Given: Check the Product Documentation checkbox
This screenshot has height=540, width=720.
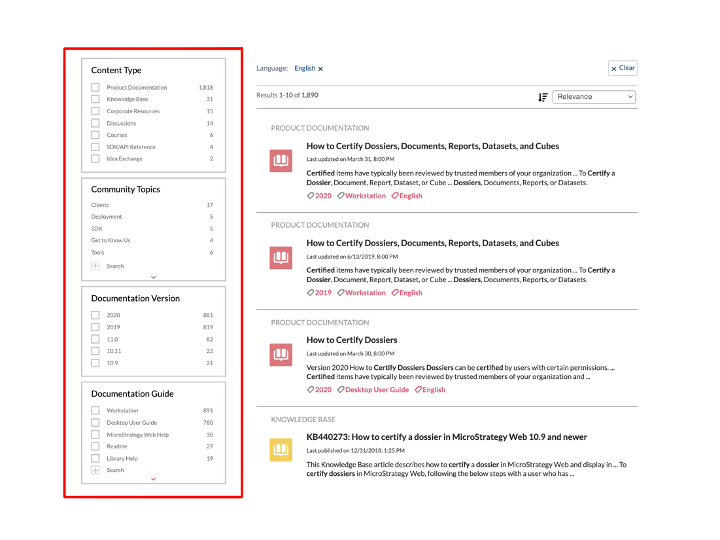Looking at the screenshot, I should [x=96, y=88].
